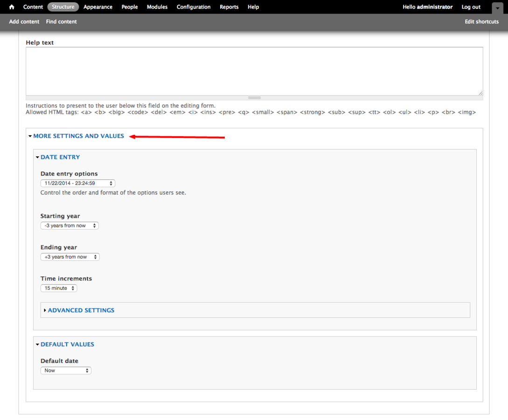Open the Configuration menu

click(194, 7)
